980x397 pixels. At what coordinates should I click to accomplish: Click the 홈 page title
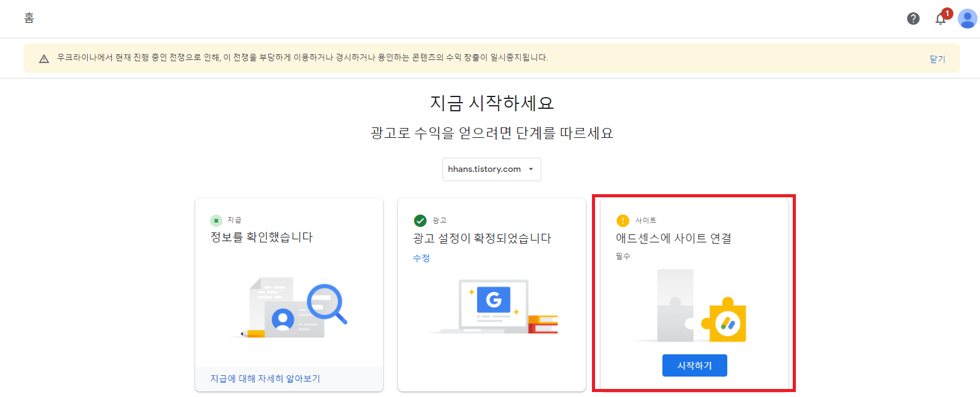tap(29, 19)
